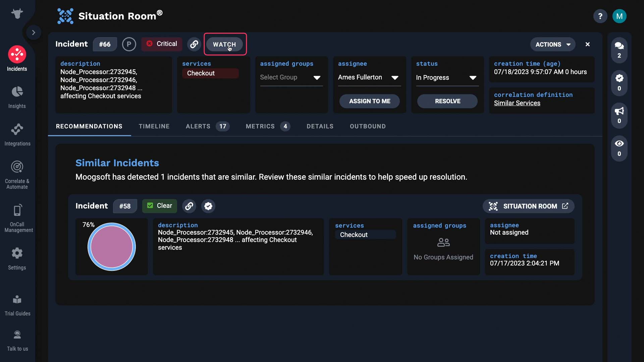
Task: Open the help question mark
Action: pyautogui.click(x=600, y=16)
